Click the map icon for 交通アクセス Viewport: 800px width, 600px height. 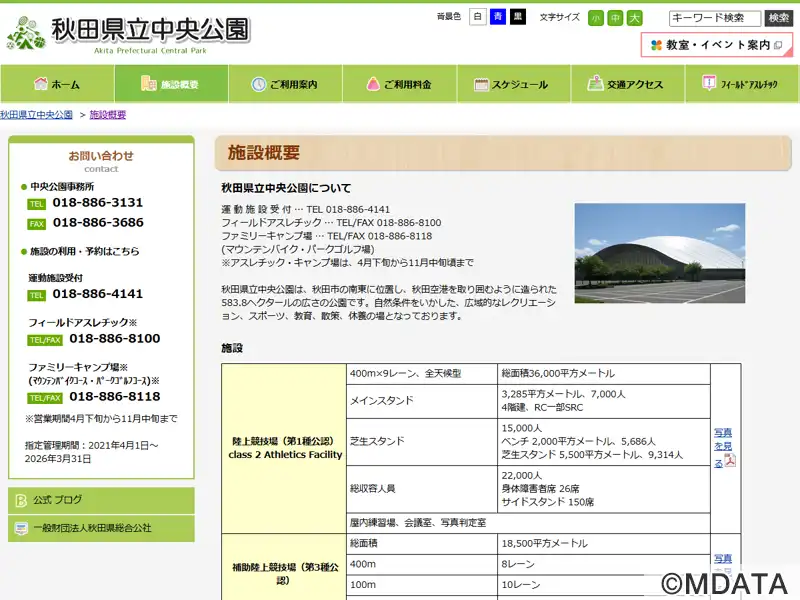point(595,84)
